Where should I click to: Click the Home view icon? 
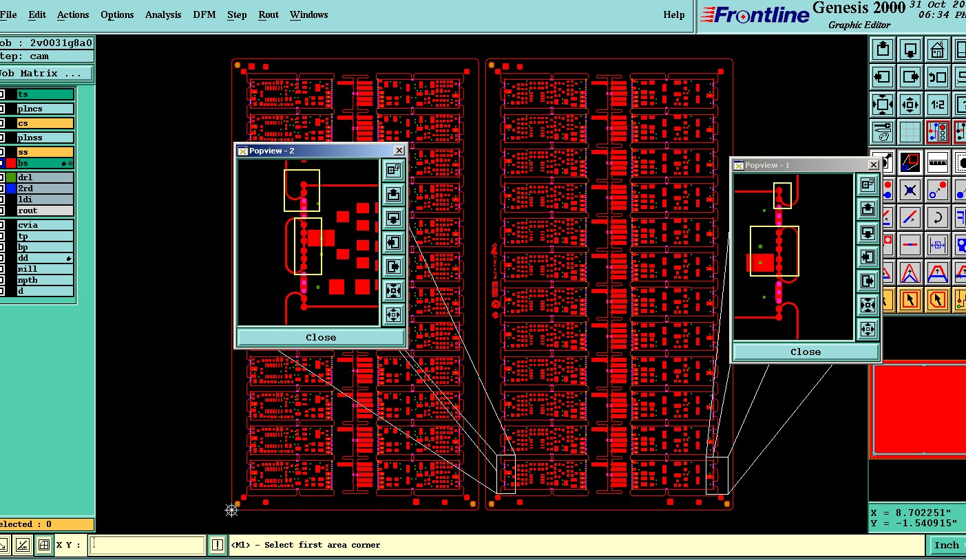937,50
